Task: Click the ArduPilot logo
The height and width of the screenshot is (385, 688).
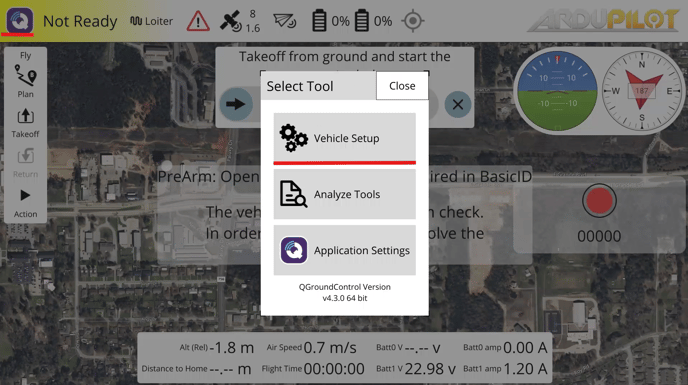Action: [603, 21]
